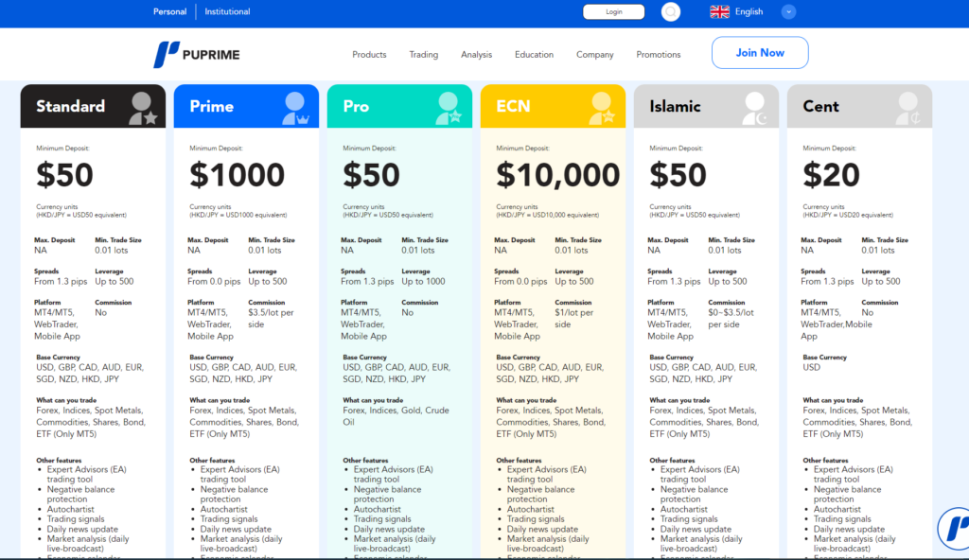This screenshot has height=560, width=969.
Task: Click '$3.5/lot per side' commission text
Action: pyautogui.click(x=271, y=319)
